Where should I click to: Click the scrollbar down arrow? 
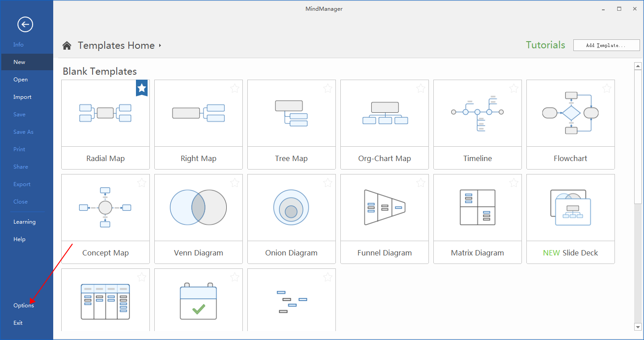(638, 327)
